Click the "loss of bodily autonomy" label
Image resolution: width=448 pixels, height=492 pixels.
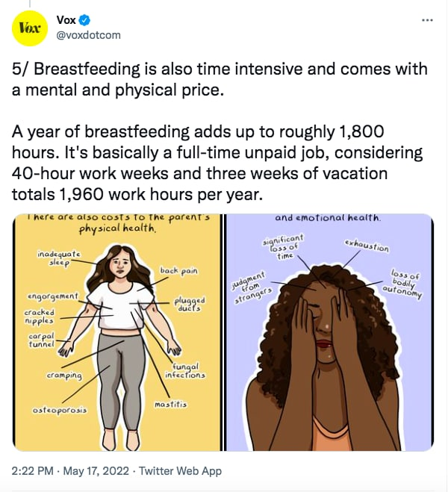402,284
